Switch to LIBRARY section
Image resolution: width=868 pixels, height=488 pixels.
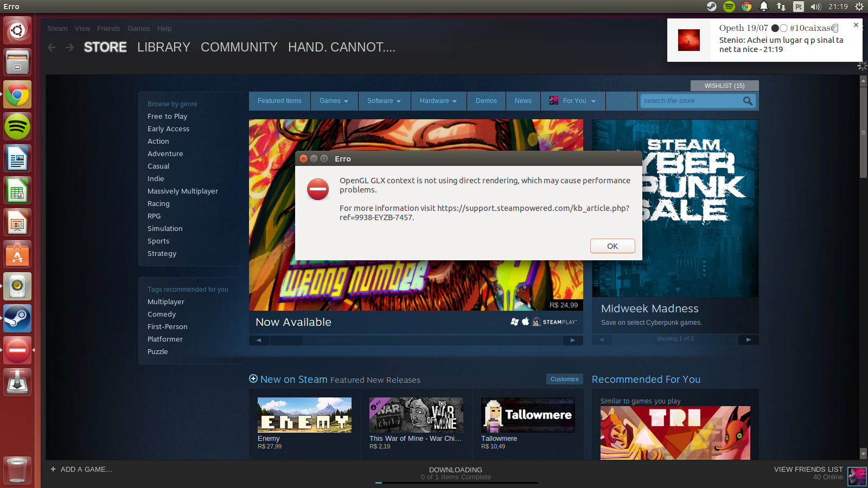point(164,47)
